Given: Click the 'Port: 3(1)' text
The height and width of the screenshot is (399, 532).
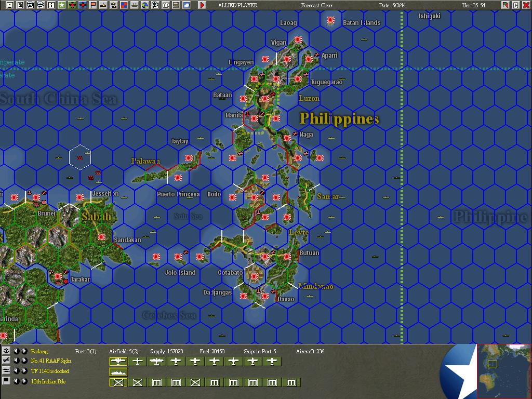Looking at the screenshot, I should (86, 351).
